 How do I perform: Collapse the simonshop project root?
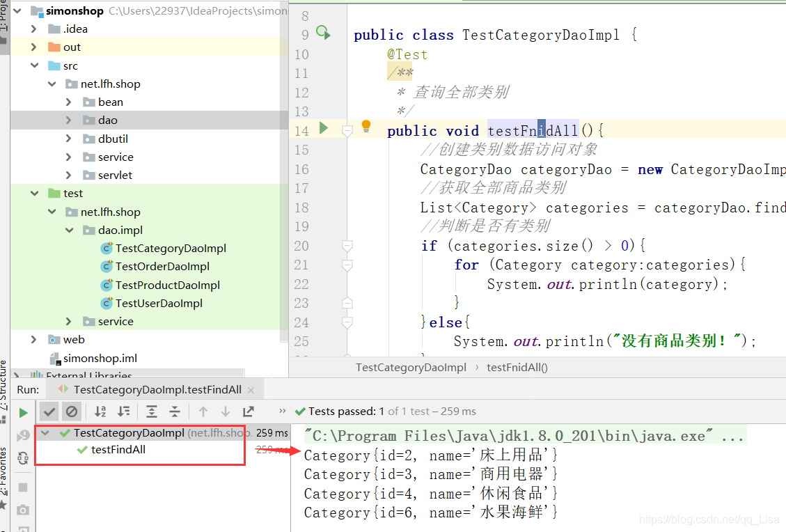click(x=17, y=10)
